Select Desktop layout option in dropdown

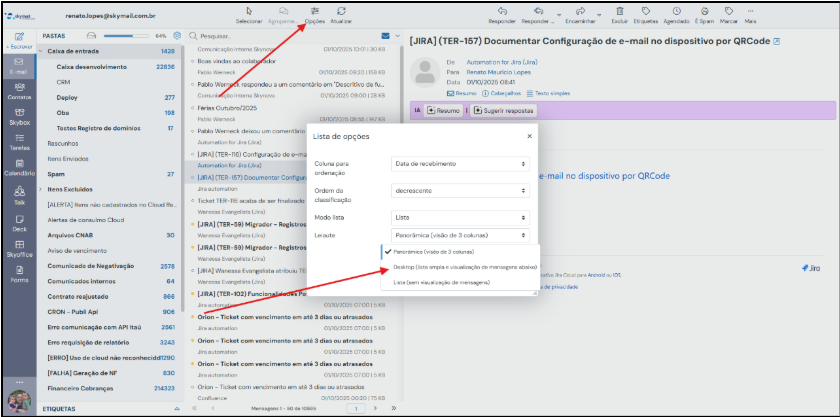[x=465, y=267]
